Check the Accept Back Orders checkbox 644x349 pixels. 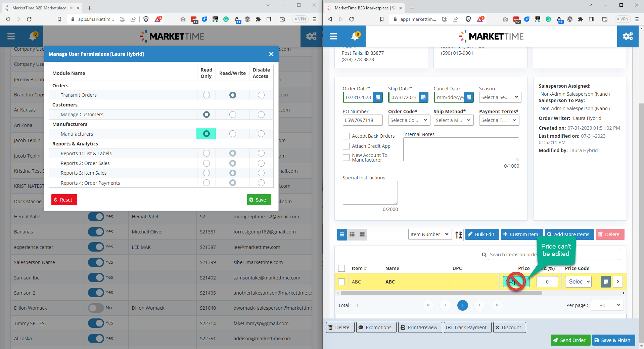point(346,136)
